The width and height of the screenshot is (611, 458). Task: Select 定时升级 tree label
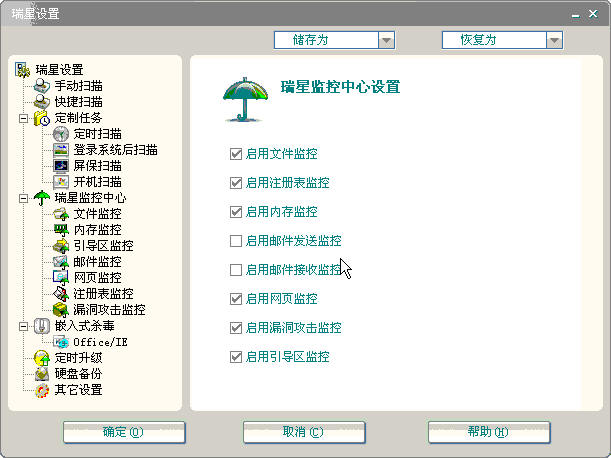tap(78, 358)
